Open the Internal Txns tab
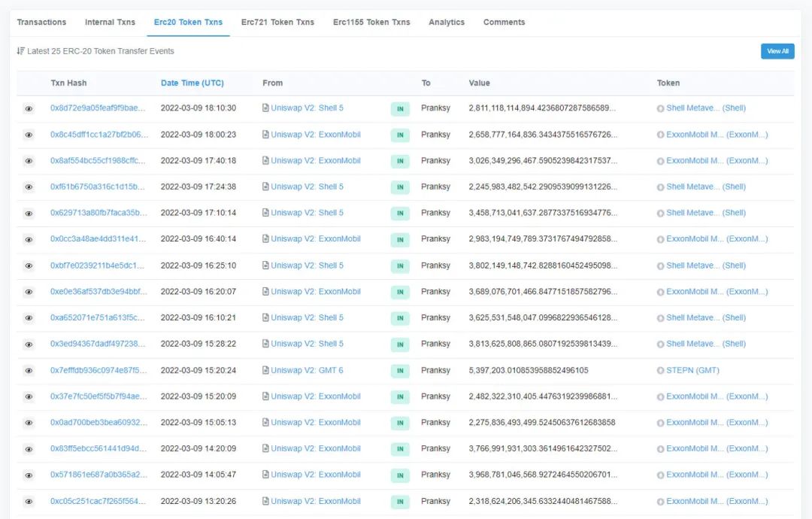This screenshot has width=812, height=519. [x=110, y=23]
